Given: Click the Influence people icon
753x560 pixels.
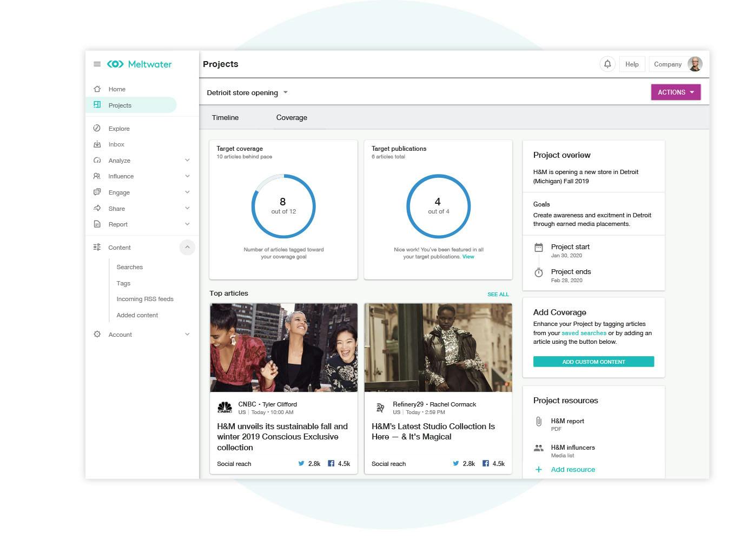Looking at the screenshot, I should pyautogui.click(x=97, y=176).
